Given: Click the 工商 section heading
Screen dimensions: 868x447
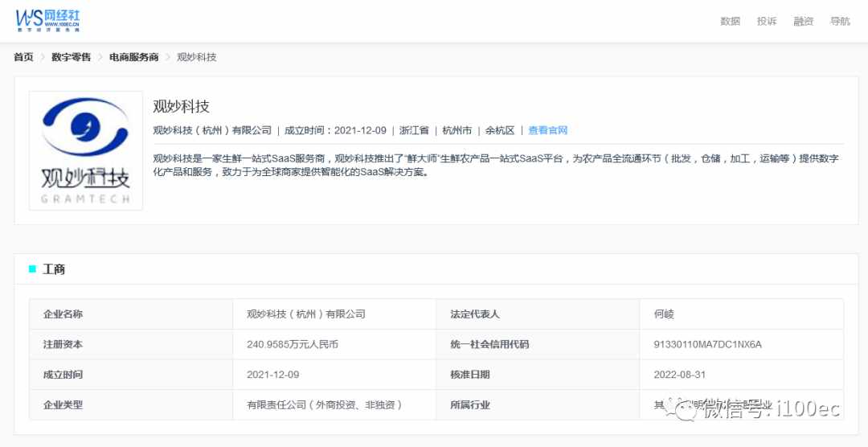Looking at the screenshot, I should click(x=54, y=269).
